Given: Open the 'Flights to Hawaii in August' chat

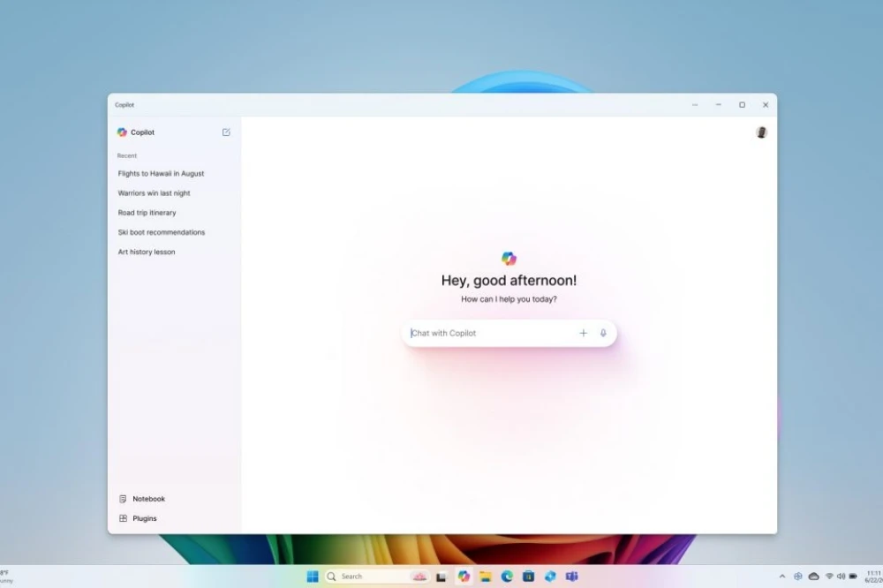Looking at the screenshot, I should coord(161,173).
